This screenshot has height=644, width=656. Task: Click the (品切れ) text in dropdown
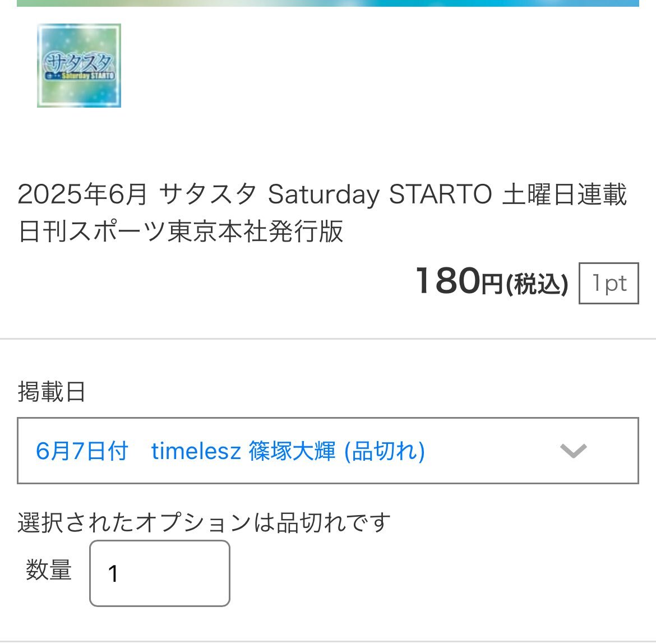pyautogui.click(x=384, y=451)
